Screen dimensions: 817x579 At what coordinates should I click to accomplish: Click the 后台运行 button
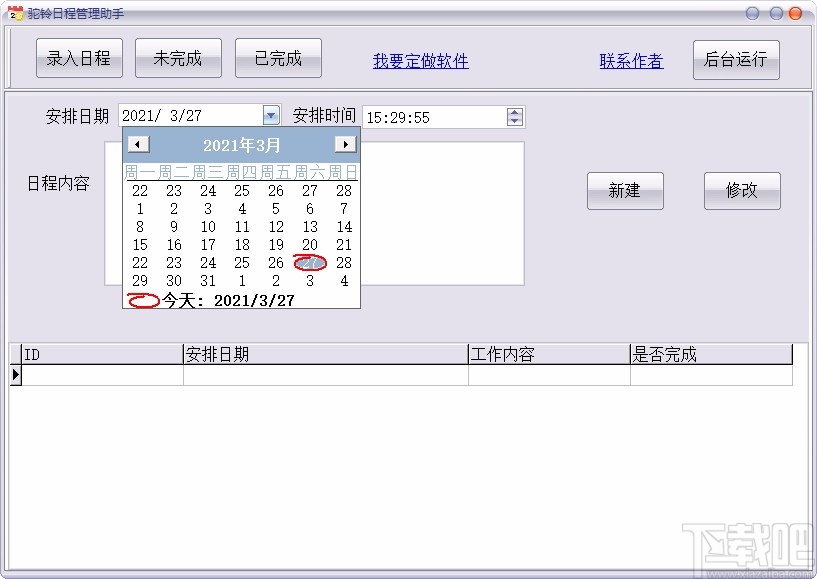[736, 58]
